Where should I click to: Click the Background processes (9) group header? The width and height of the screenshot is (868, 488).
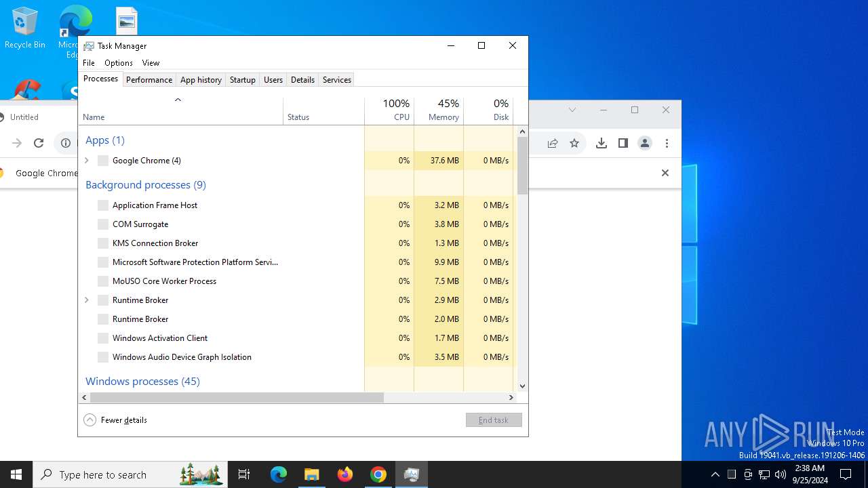146,185
